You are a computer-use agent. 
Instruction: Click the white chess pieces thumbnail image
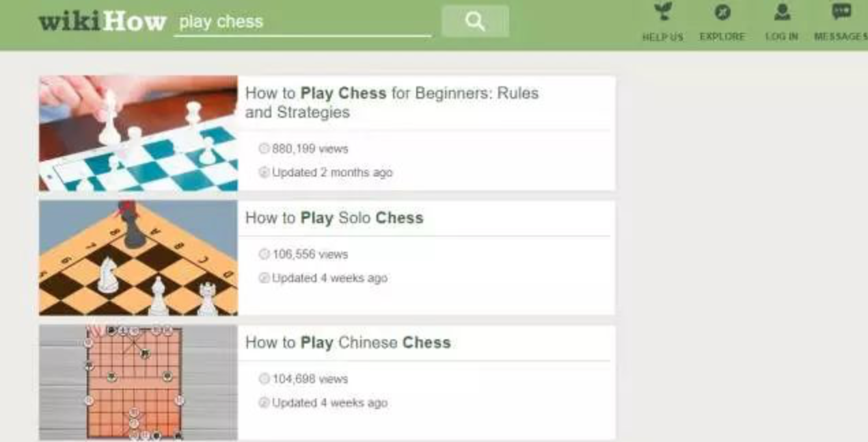point(138,133)
